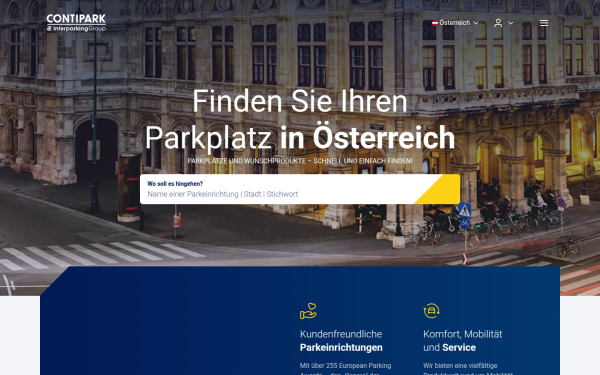Open the Österreich country selector

(x=455, y=23)
